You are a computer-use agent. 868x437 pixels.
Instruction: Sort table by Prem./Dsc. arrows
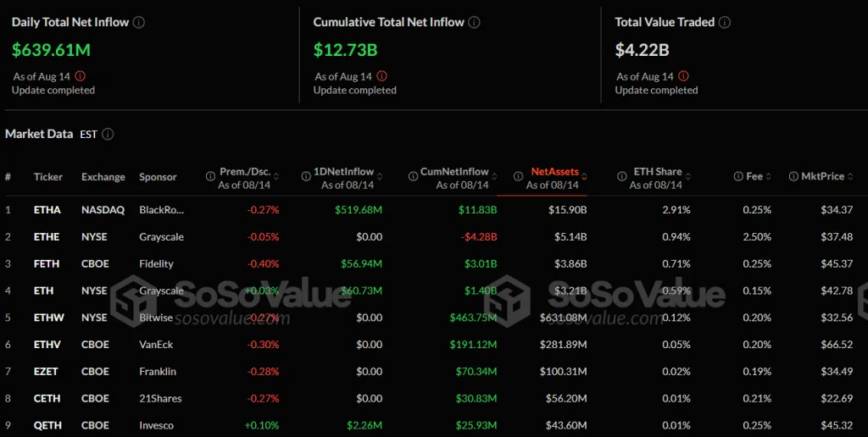tap(276, 176)
